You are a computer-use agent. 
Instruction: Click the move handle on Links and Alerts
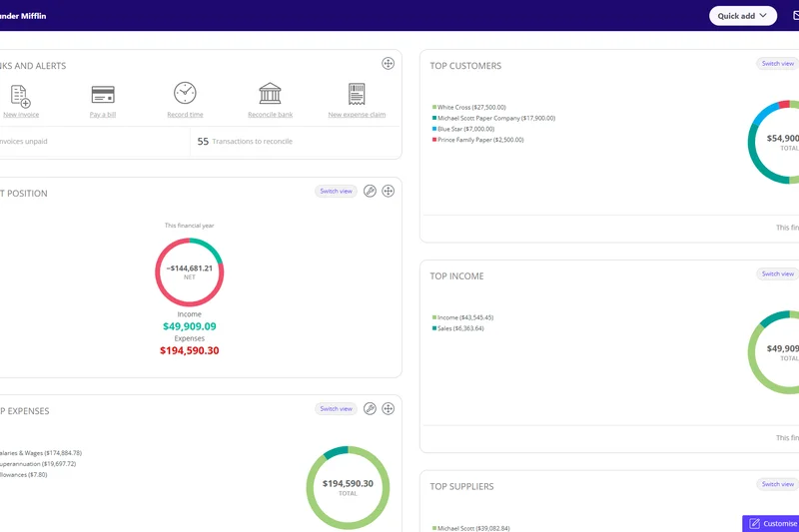(x=388, y=64)
